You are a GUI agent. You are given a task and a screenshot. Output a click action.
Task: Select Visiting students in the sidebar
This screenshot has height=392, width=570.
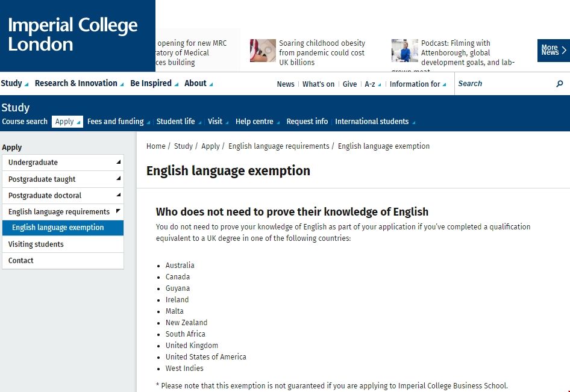(x=36, y=244)
